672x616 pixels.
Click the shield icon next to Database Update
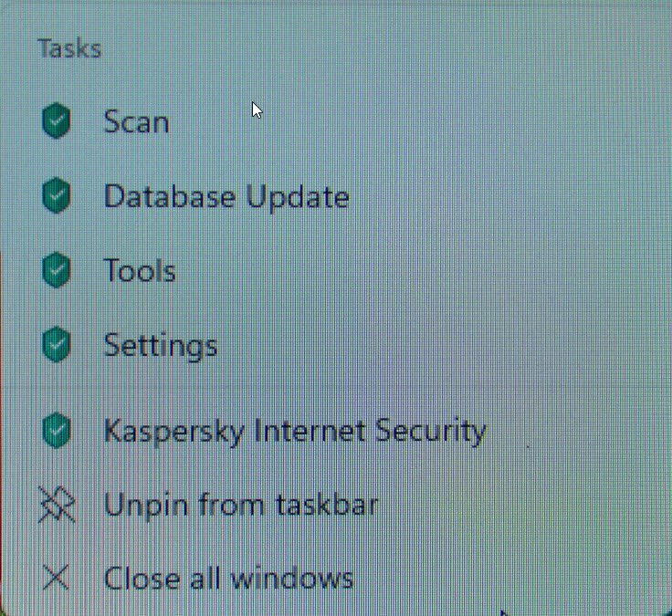click(x=56, y=195)
